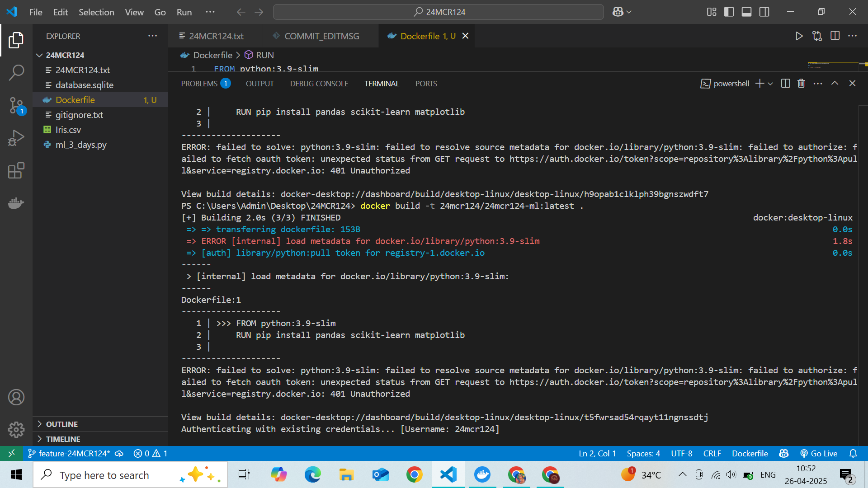Open Copilot dropdown arrow in title bar

click(x=629, y=12)
